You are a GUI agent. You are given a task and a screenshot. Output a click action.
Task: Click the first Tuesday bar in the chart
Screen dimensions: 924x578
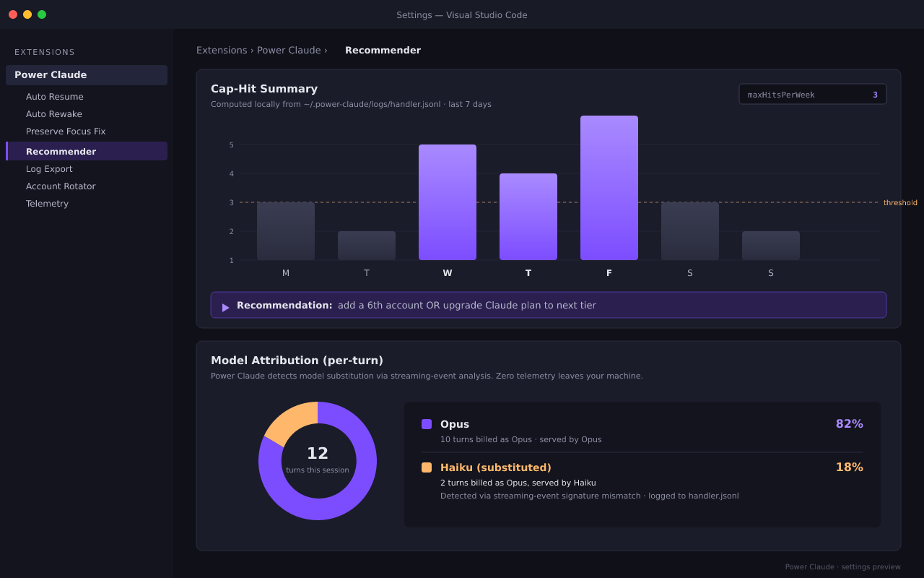click(x=367, y=246)
